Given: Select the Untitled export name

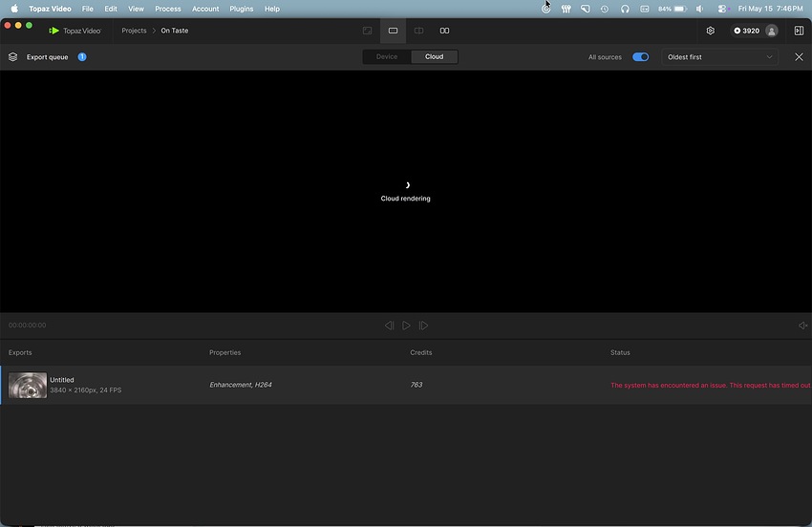Looking at the screenshot, I should tap(62, 379).
